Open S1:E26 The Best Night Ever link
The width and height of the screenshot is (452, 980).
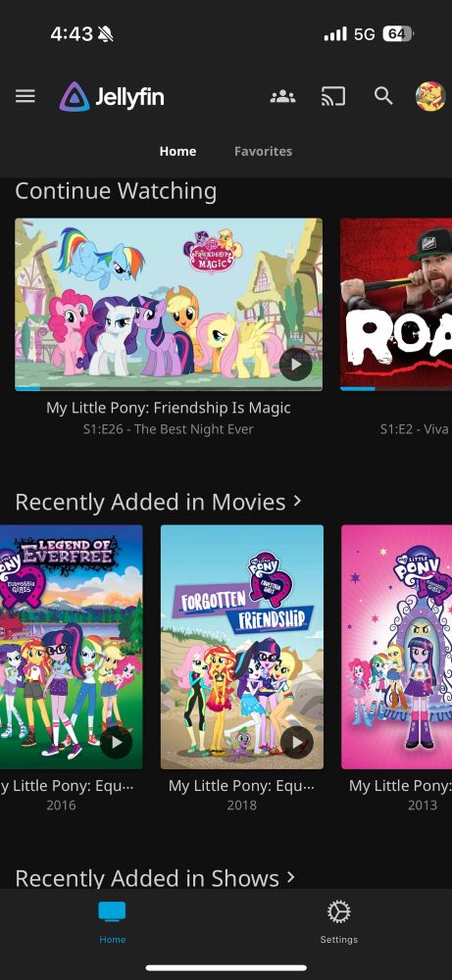coord(169,429)
